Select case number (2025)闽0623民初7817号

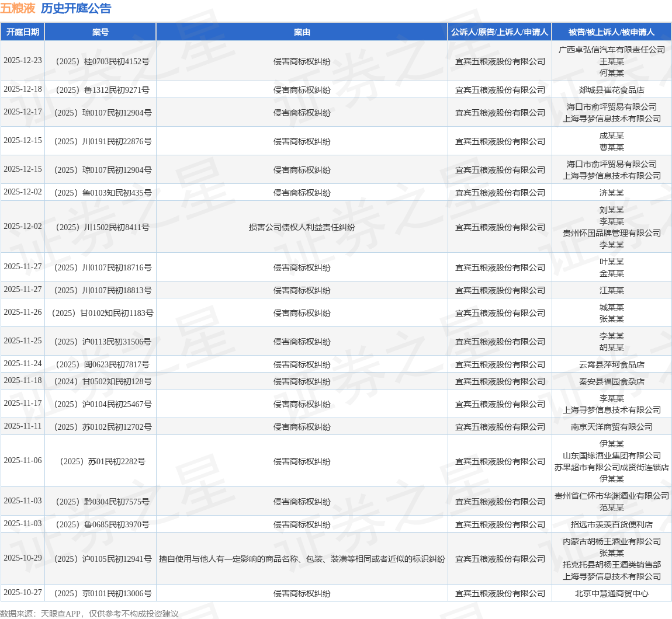101,364
